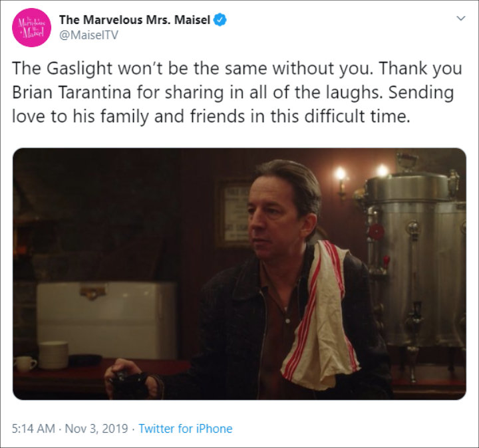Click the blue verified checkmark badge
Viewport: 479px width, 448px height.
220,20
